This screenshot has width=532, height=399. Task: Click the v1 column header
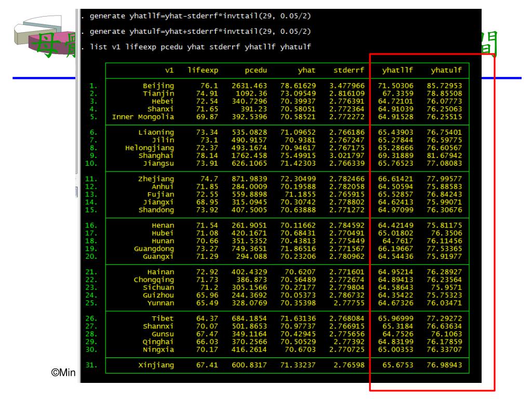tap(169, 70)
